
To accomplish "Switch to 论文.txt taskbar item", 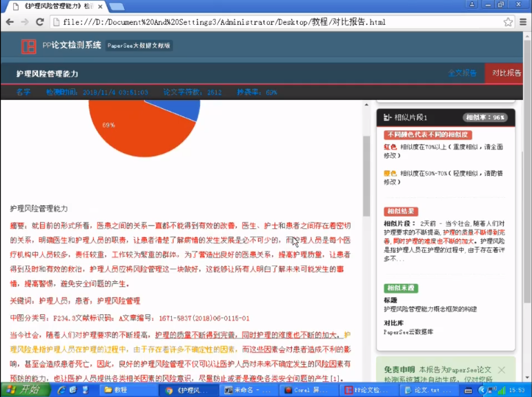I will [x=428, y=390].
